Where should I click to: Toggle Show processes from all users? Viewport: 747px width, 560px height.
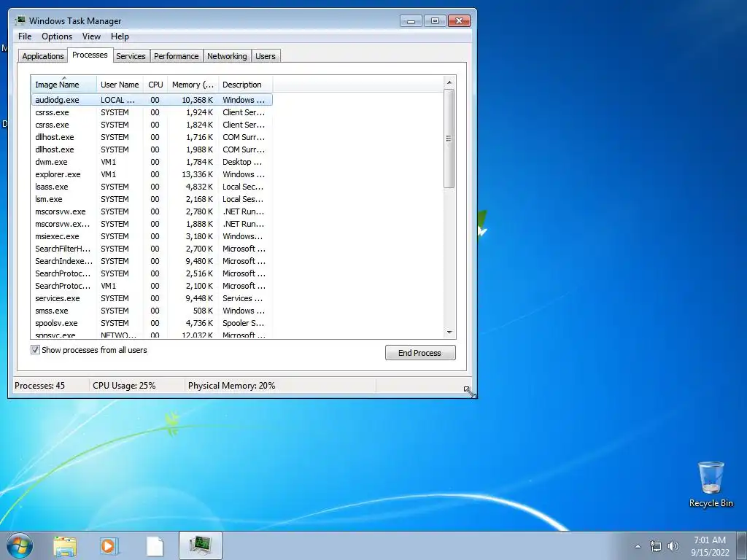[35, 350]
